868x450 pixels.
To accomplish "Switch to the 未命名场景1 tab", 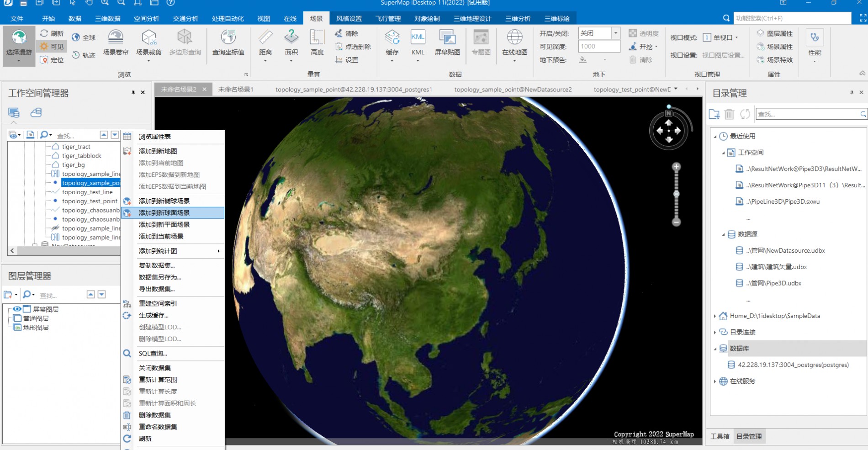I will pos(236,89).
